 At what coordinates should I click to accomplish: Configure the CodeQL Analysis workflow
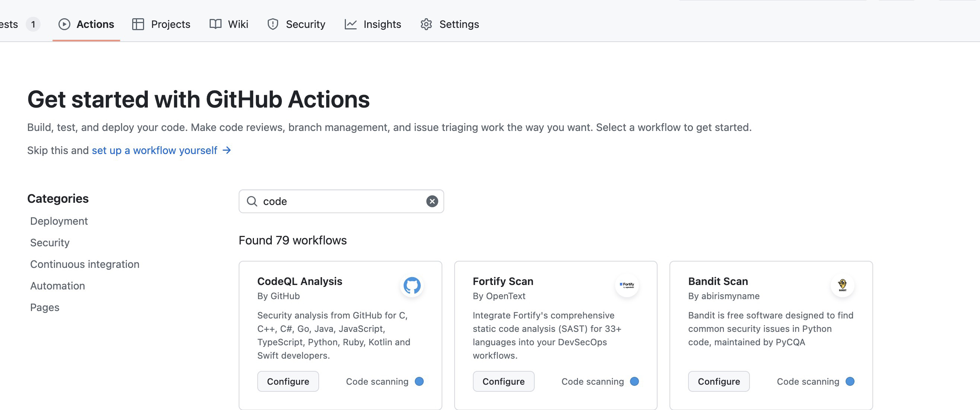pyautogui.click(x=288, y=381)
